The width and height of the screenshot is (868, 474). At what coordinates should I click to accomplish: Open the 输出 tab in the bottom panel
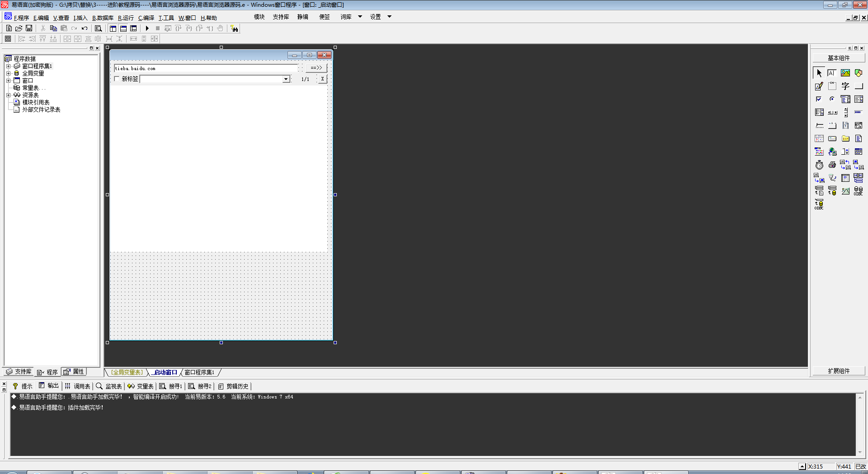(x=49, y=386)
